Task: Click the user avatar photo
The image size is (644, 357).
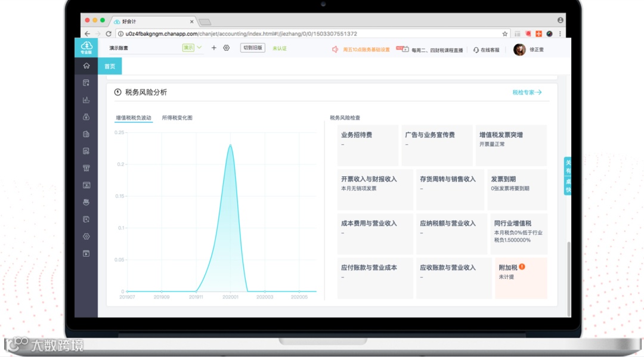Action: (519, 49)
